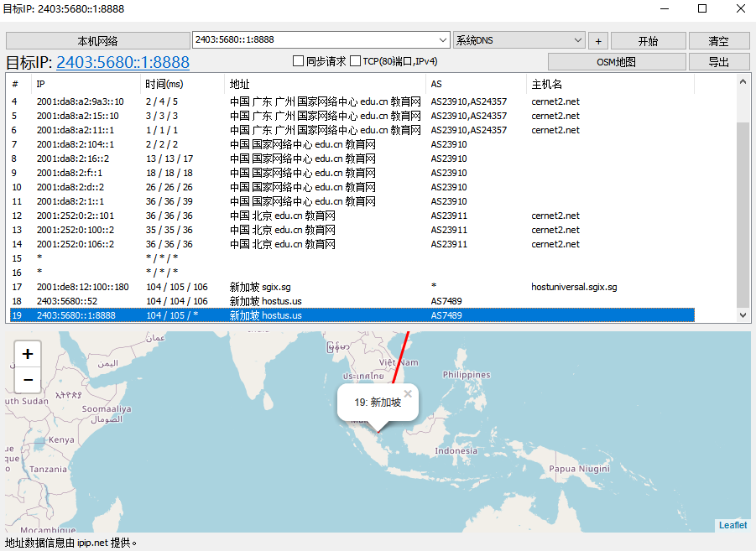Viewport: 756px width, 551px height.
Task: Zoom out on the map
Action: tap(28, 380)
